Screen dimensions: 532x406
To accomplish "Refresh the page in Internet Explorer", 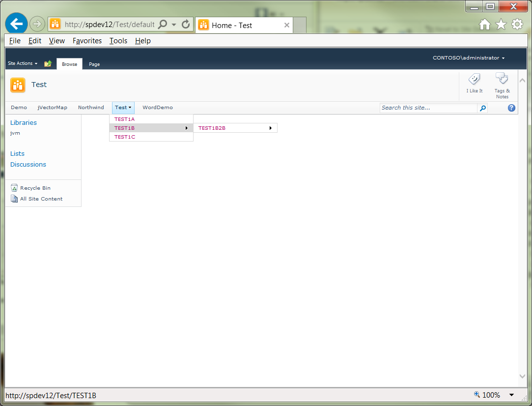I will 184,25.
